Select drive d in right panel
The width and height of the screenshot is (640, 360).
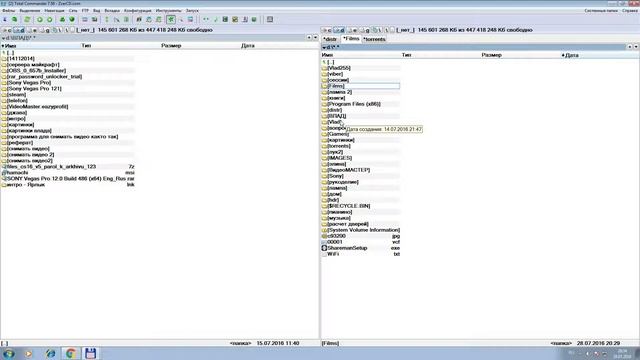[339, 30]
